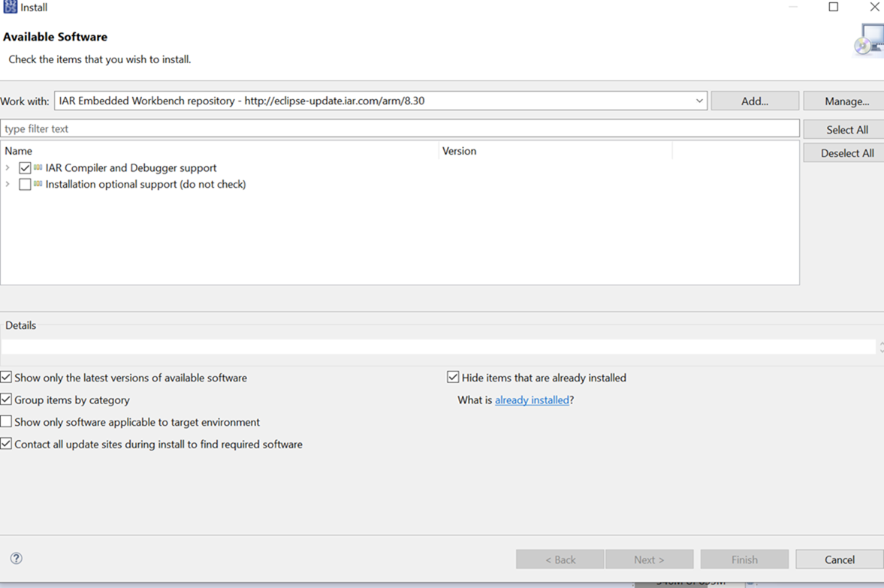The image size is (884, 588).
Task: Check Installation optional support item
Action: click(25, 184)
